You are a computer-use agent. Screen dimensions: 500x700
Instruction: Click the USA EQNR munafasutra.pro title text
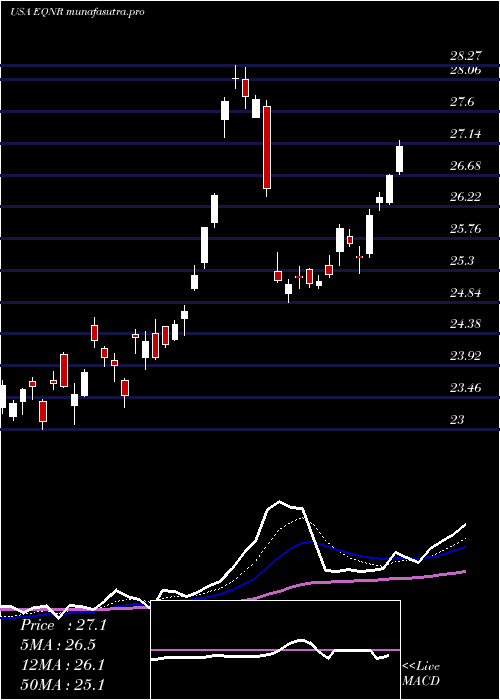coord(77,12)
